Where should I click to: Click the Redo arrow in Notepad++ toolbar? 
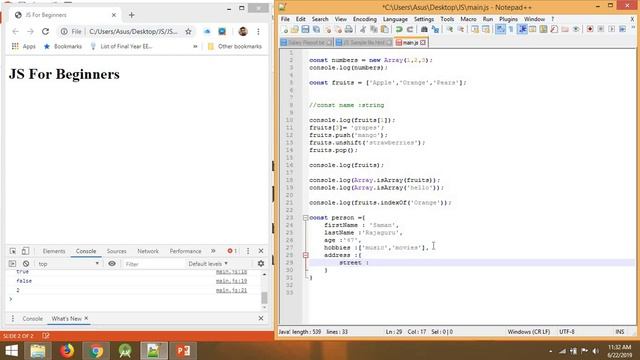click(x=409, y=29)
